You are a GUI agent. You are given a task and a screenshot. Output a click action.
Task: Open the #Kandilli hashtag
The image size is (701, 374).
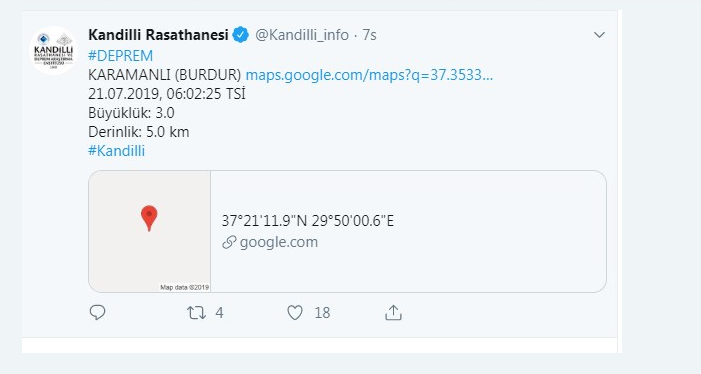pos(117,151)
